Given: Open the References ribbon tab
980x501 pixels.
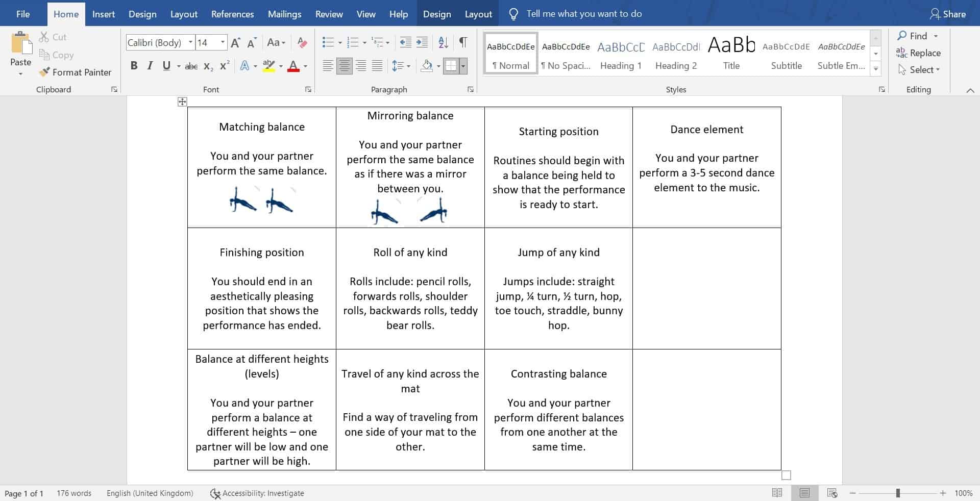Looking at the screenshot, I should click(x=232, y=14).
